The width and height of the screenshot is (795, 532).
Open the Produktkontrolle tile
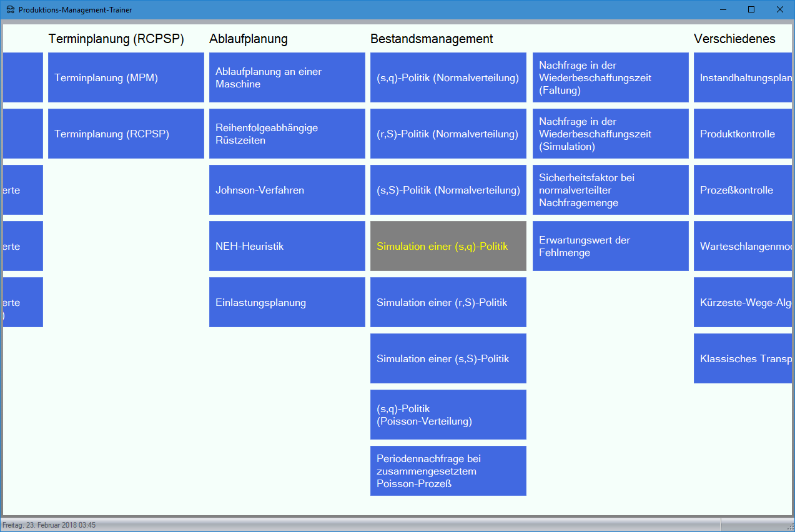742,134
